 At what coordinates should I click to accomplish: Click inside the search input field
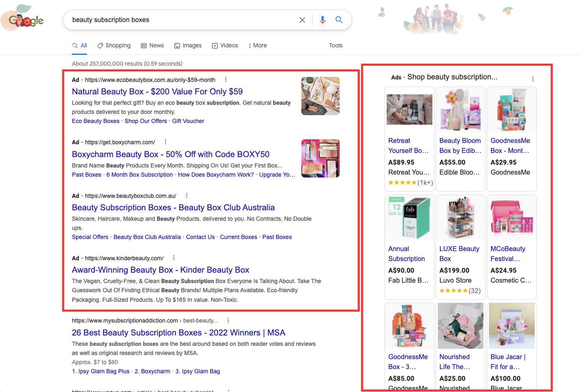point(183,20)
